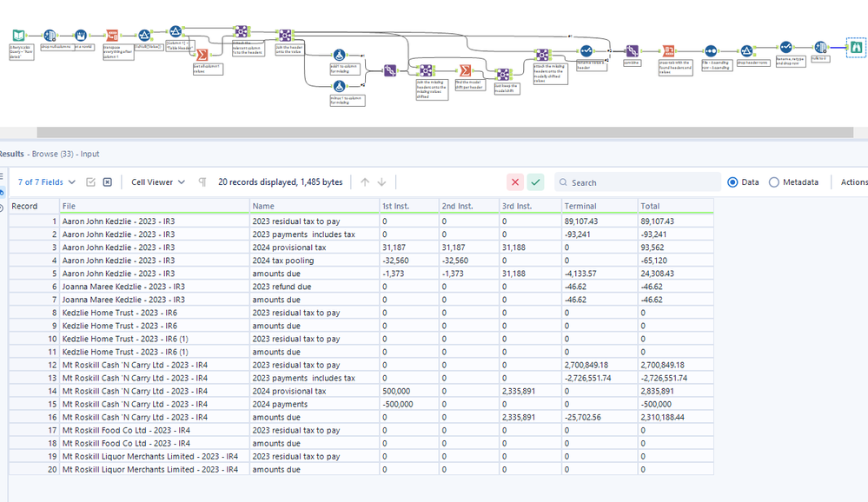868x502 pixels.
Task: Click the 'Mt Roskill Food Co Ltd - 2023 - IR4' cell in record 17
Action: (x=155, y=431)
